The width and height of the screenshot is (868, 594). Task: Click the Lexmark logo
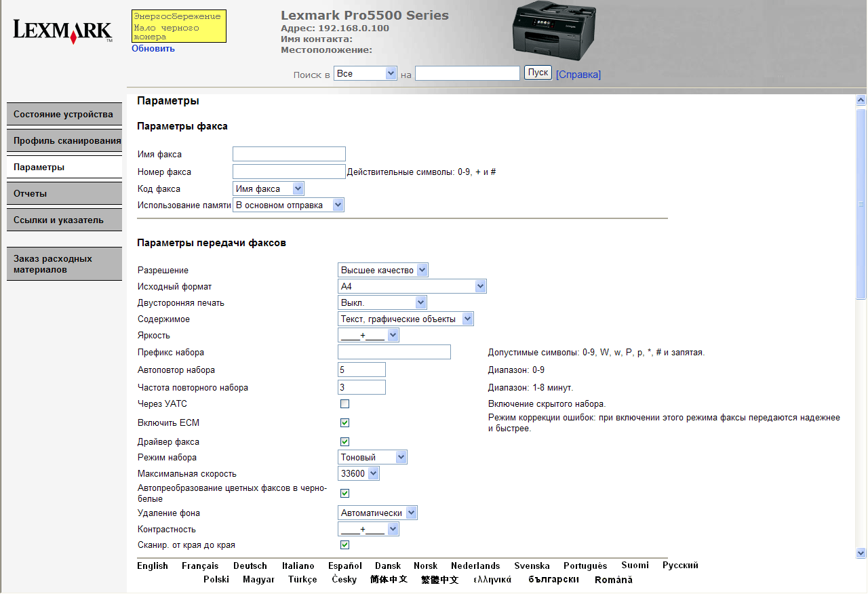click(x=63, y=31)
